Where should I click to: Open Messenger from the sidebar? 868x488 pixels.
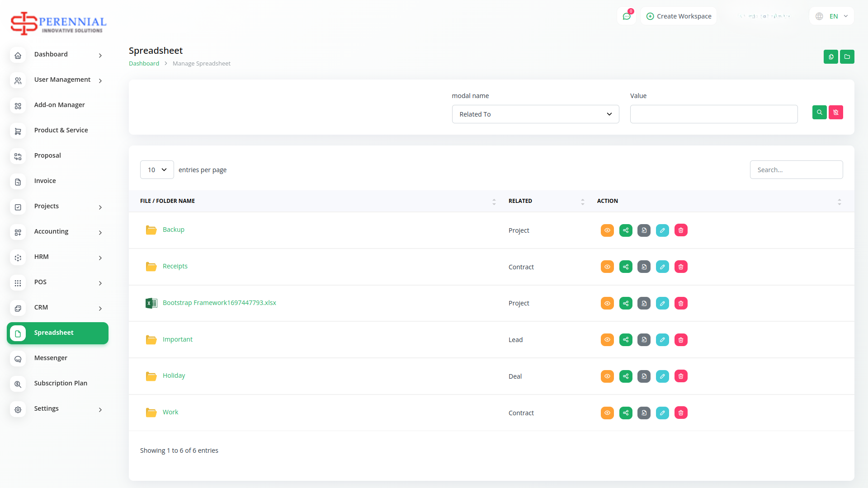[51, 358]
